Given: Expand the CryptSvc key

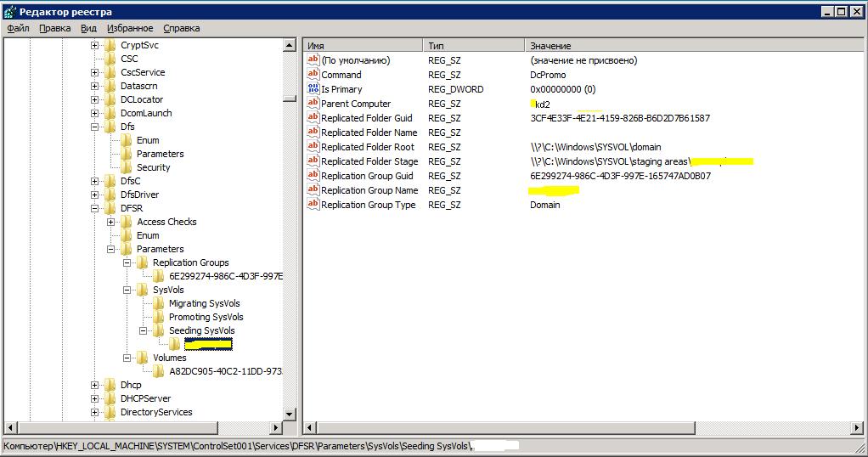Looking at the screenshot, I should point(94,45).
